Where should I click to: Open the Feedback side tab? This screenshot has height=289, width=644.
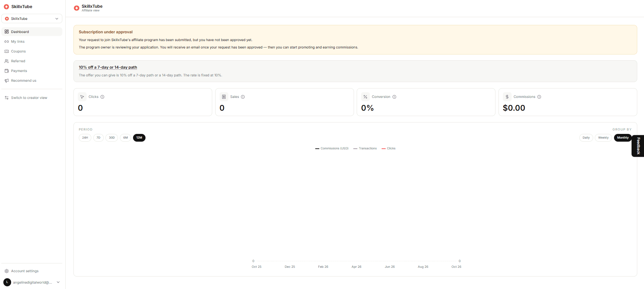pos(638,146)
